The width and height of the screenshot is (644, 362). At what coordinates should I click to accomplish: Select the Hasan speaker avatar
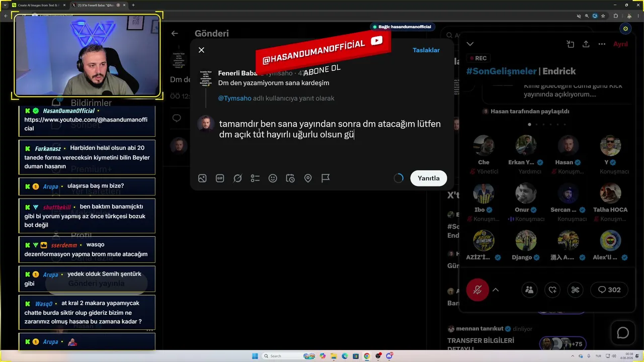[x=568, y=146]
